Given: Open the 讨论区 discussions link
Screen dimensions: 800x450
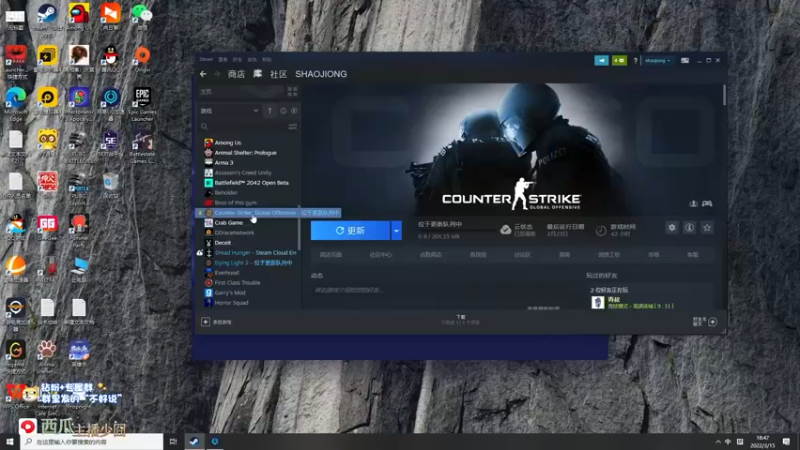Looking at the screenshot, I should click(x=522, y=255).
